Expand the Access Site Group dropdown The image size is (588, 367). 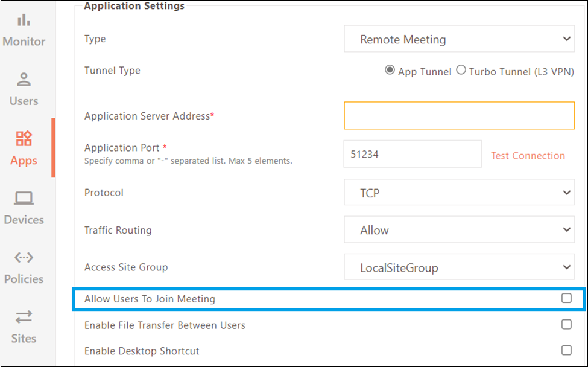click(x=459, y=267)
